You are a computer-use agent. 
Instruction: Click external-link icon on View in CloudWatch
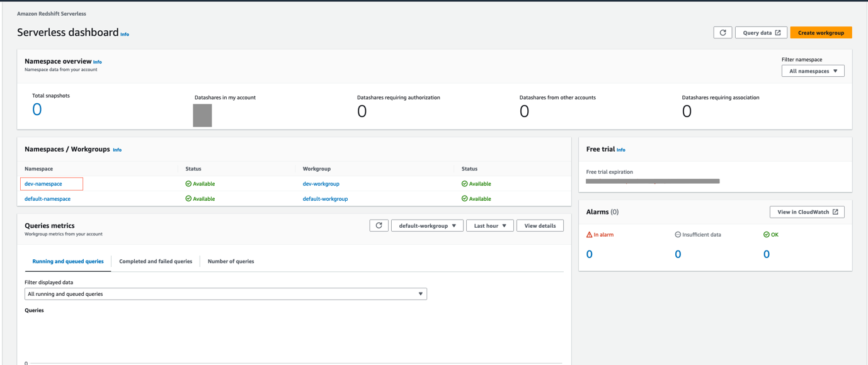[x=835, y=212]
